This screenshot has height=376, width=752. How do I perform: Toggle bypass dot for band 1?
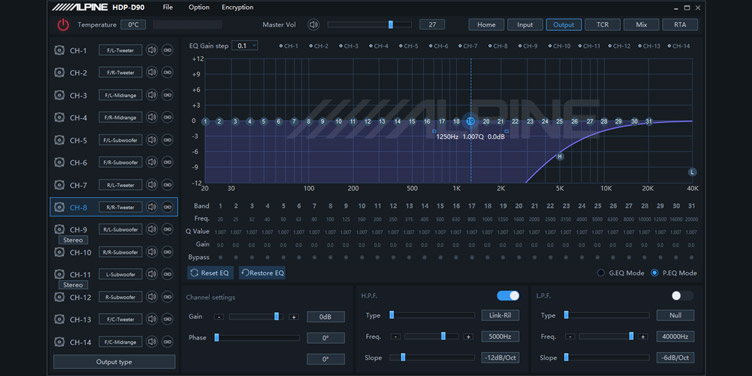tap(221, 257)
